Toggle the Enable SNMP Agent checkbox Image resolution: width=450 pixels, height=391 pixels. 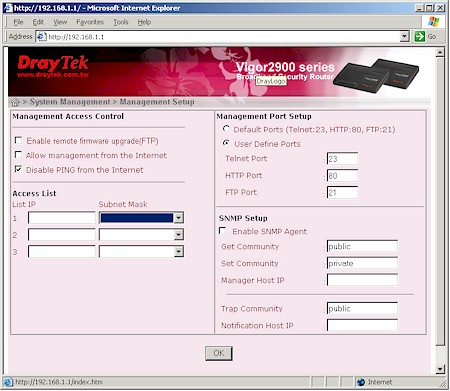point(222,231)
